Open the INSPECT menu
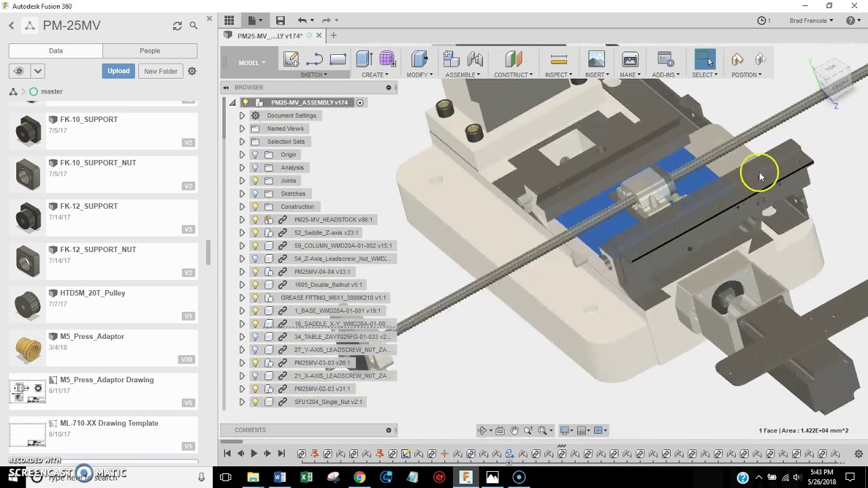The image size is (868, 488). [x=559, y=75]
